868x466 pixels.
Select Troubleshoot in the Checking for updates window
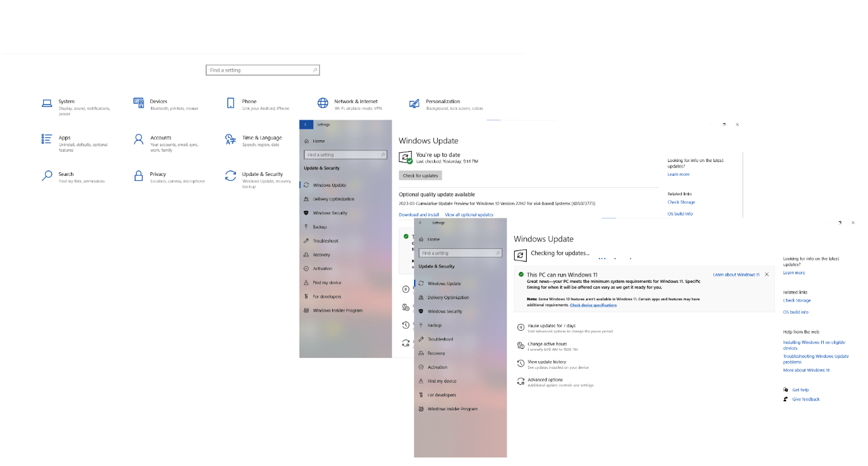point(440,339)
